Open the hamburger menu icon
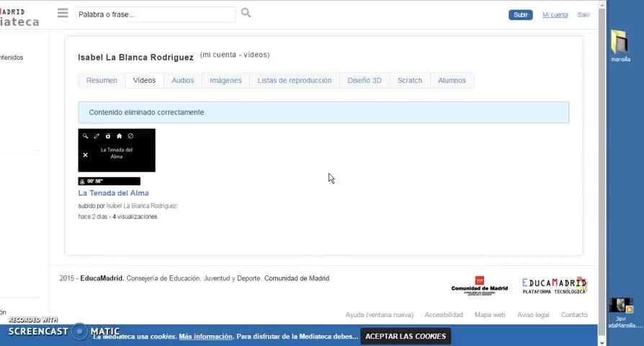The height and width of the screenshot is (346, 644). (63, 13)
